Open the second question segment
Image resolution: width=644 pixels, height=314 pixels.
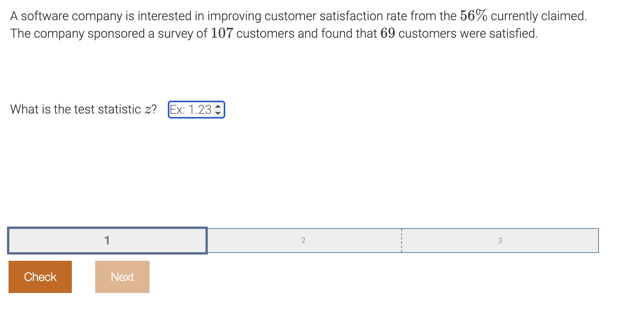pyautogui.click(x=303, y=241)
